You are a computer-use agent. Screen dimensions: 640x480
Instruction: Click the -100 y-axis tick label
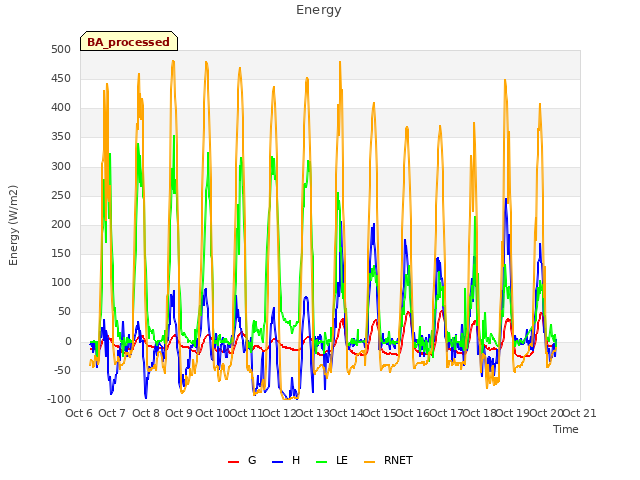(59, 400)
